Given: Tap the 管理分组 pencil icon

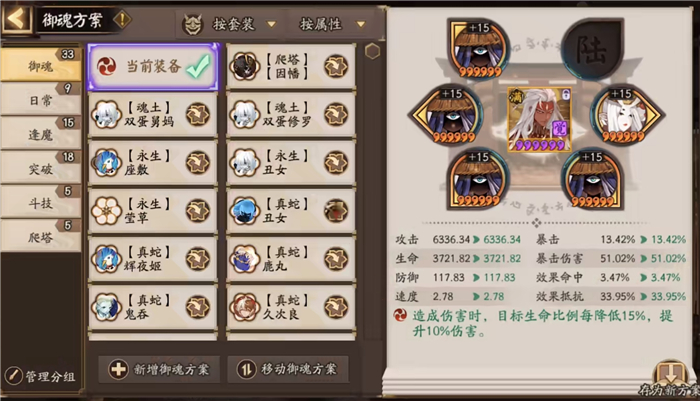Looking at the screenshot, I should coord(14,376).
